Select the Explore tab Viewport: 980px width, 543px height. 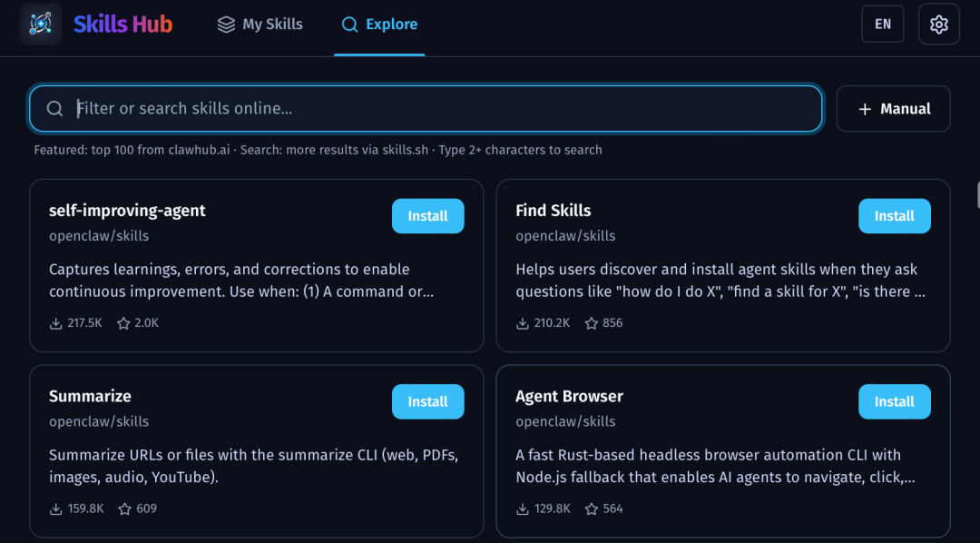click(379, 25)
